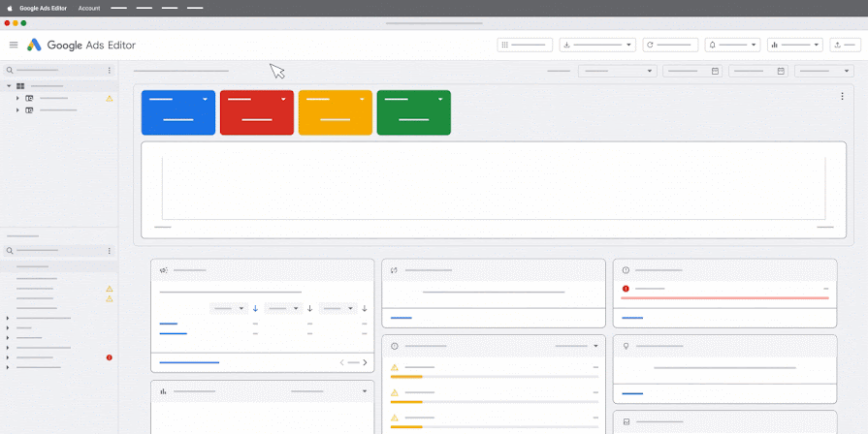This screenshot has height=434, width=868.
Task: Open the Apple menu in the menu bar
Action: pyautogui.click(x=10, y=9)
